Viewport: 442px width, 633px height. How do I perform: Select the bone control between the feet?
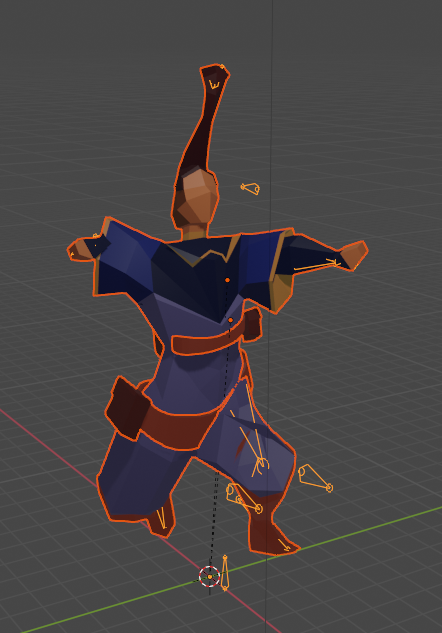coord(245,497)
